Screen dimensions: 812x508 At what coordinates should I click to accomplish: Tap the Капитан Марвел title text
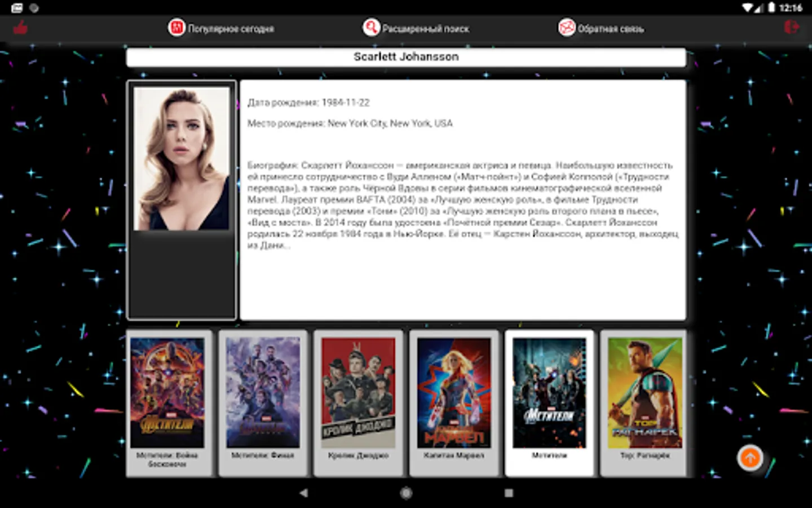(x=454, y=456)
